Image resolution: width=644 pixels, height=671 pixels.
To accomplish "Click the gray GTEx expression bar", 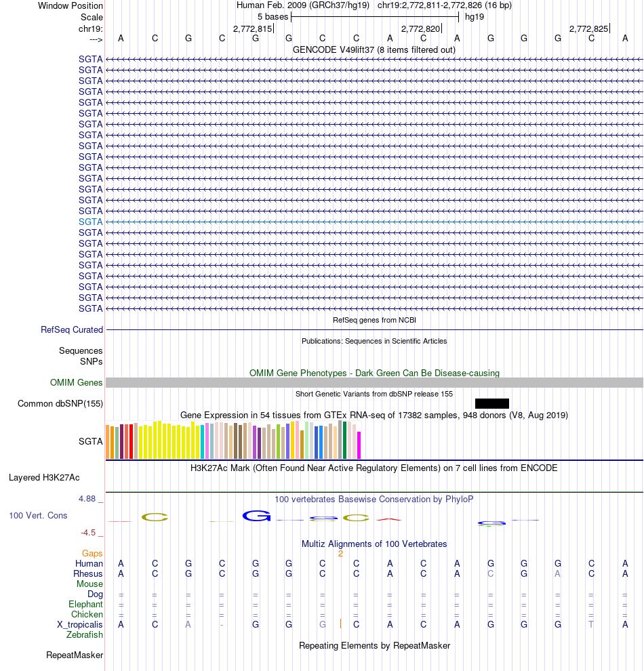I will tap(340, 440).
